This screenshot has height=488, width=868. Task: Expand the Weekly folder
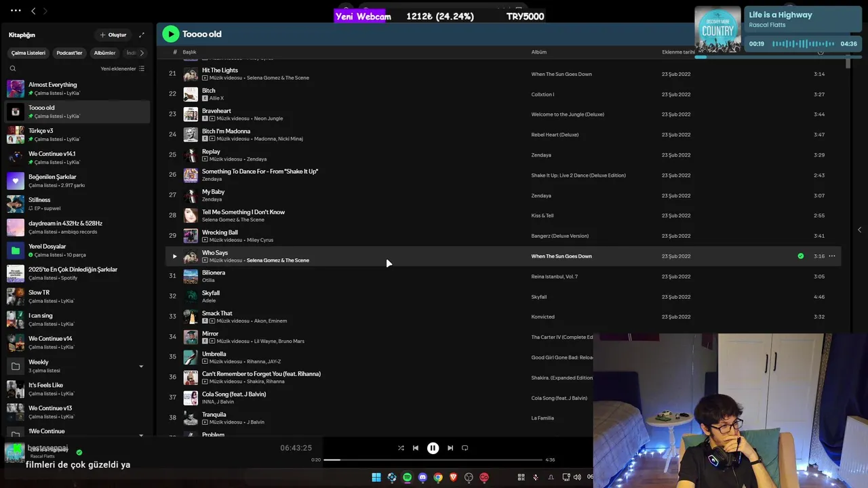(141, 367)
